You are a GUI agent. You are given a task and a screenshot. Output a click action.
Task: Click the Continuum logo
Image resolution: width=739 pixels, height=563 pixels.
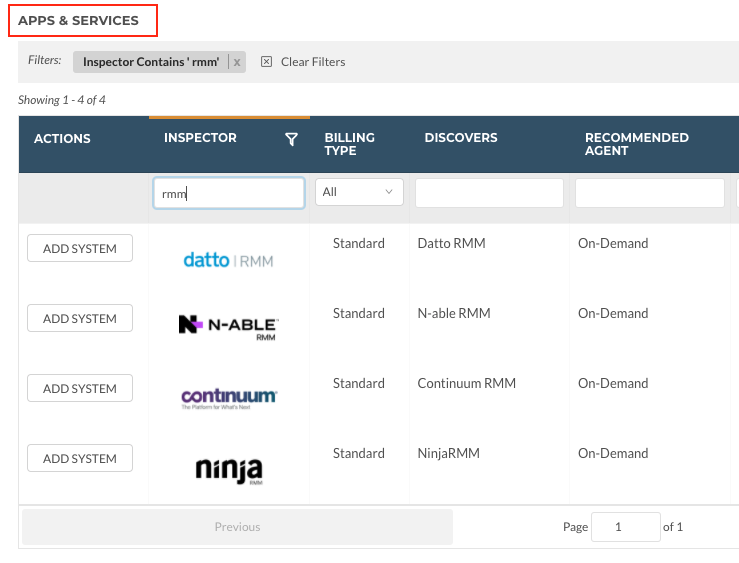point(229,399)
